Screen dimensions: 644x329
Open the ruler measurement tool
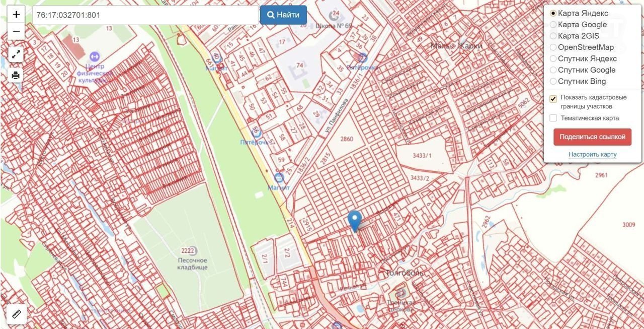pyautogui.click(x=17, y=314)
